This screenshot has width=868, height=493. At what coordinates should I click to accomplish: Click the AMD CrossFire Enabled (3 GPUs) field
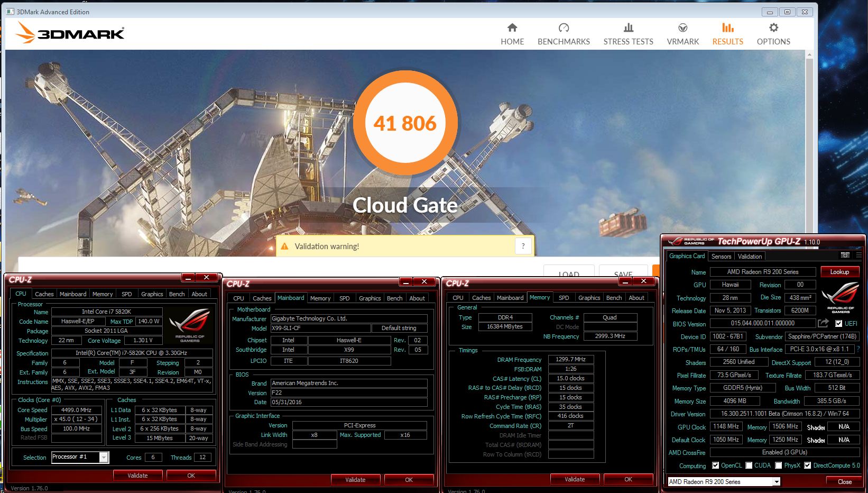coord(784,452)
